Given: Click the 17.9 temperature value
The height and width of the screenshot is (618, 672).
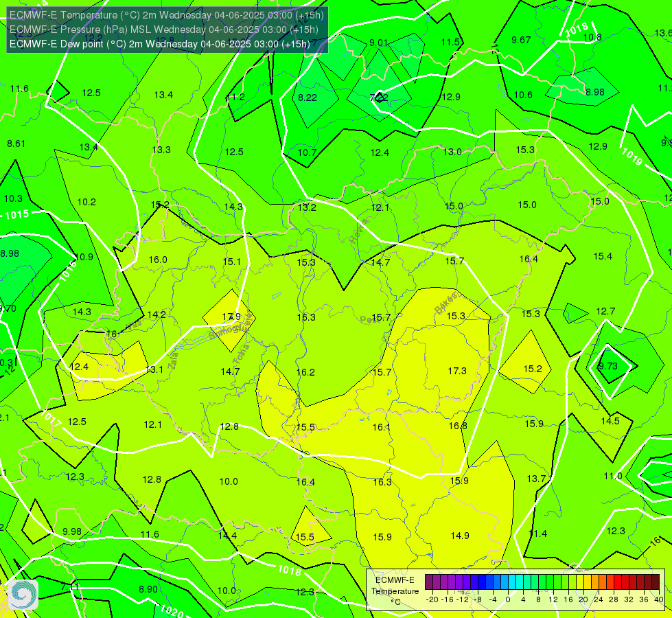Looking at the screenshot, I should 231,317.
